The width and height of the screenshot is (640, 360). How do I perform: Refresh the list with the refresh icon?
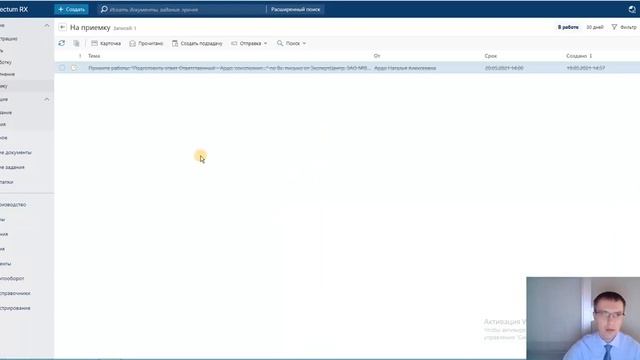[62, 43]
